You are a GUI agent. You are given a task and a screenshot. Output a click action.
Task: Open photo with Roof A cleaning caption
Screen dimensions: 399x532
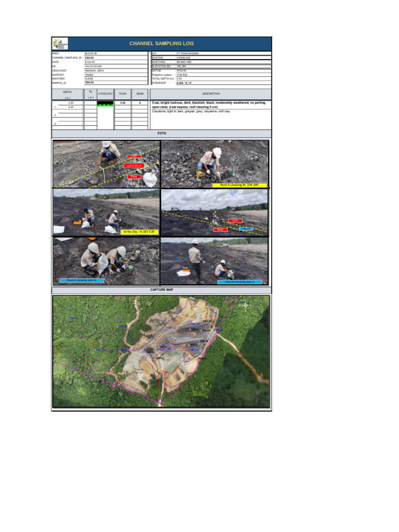point(215,164)
